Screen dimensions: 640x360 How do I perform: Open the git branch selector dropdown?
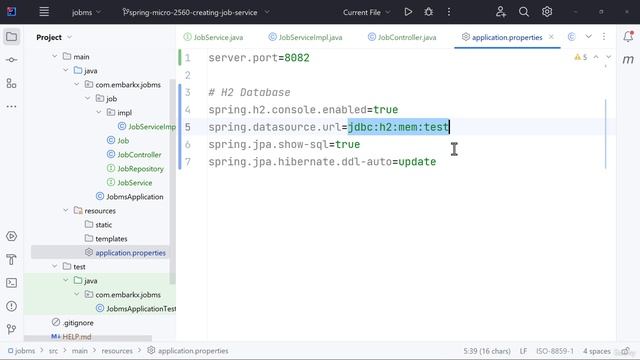click(196, 12)
